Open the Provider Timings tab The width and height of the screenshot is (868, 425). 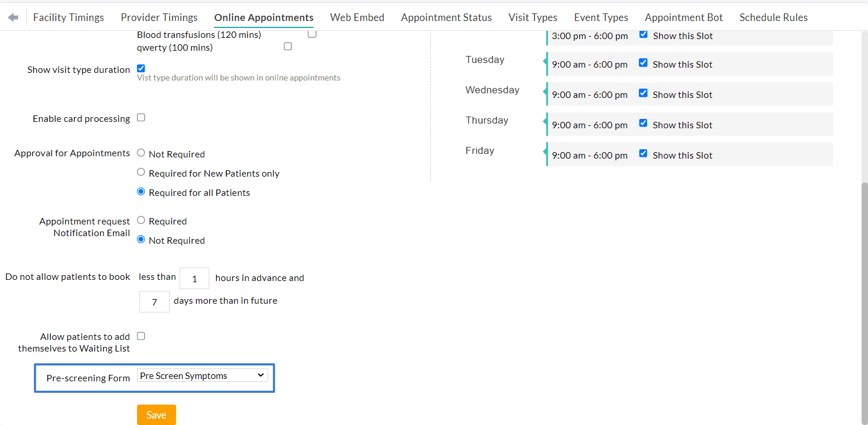(159, 17)
